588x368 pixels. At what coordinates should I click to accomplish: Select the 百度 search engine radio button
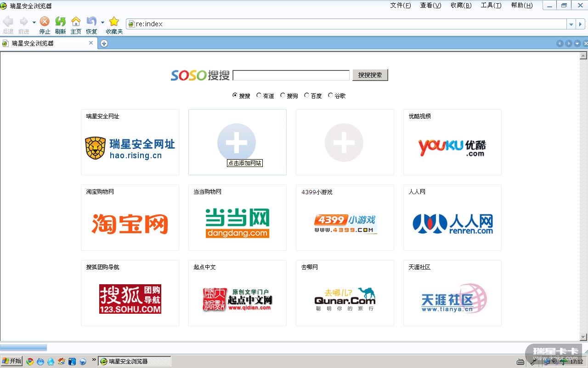coord(307,95)
